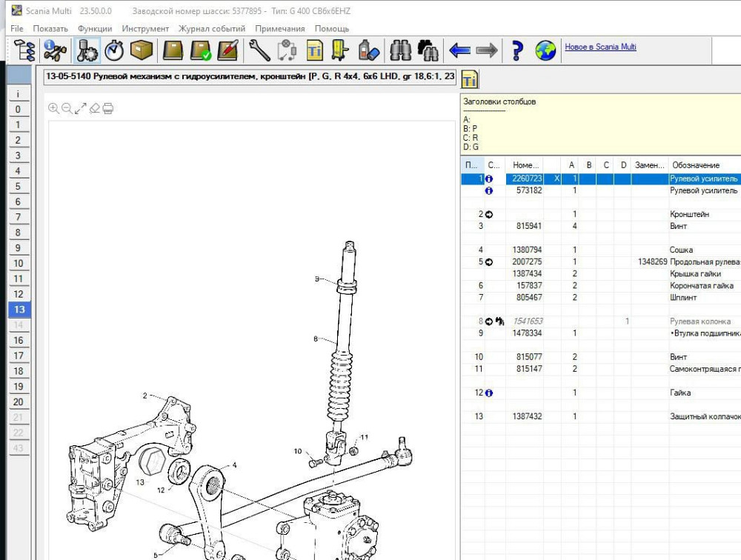Click the blue back arrow icon
Image resolution: width=741 pixels, height=560 pixels.
460,50
